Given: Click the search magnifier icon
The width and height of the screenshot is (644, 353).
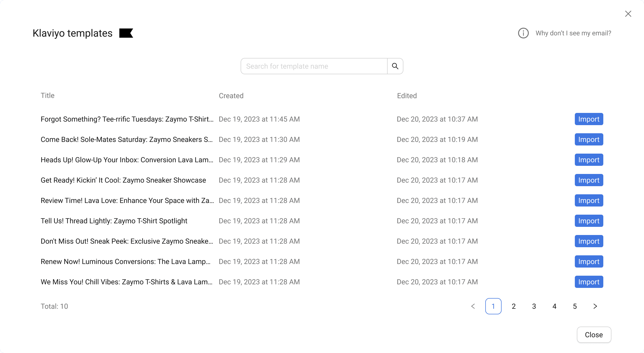Looking at the screenshot, I should 395,66.
